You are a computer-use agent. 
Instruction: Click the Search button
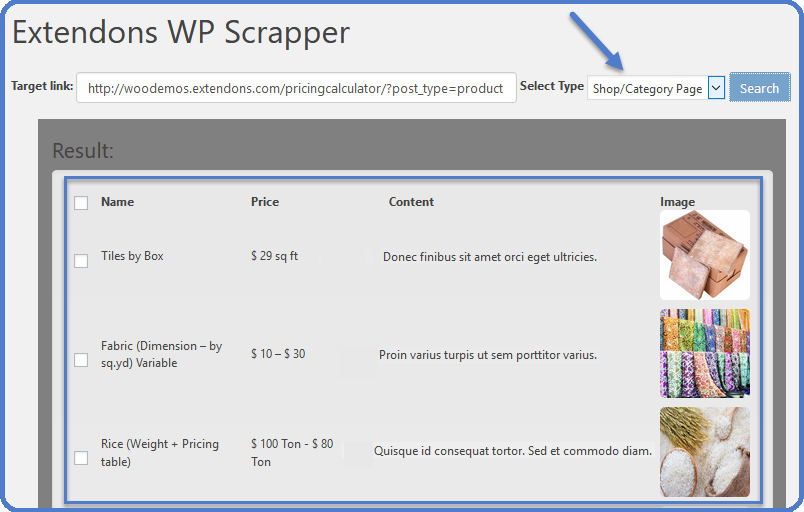[759, 88]
